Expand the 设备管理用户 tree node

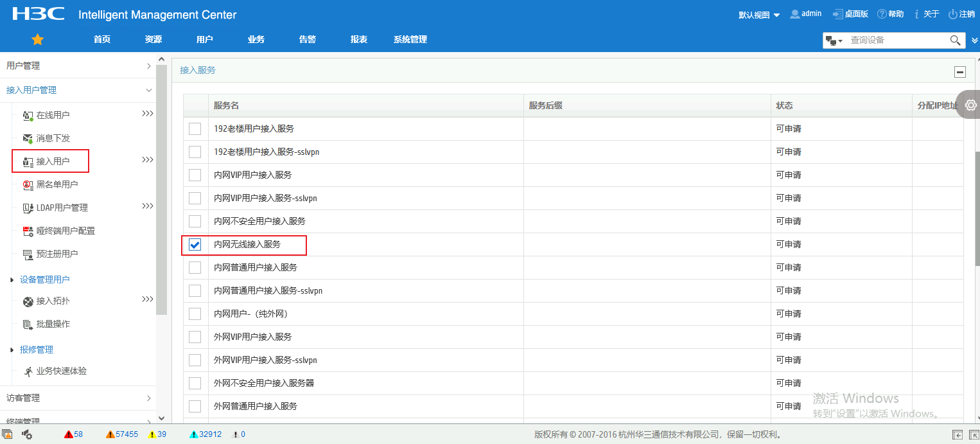click(x=13, y=280)
